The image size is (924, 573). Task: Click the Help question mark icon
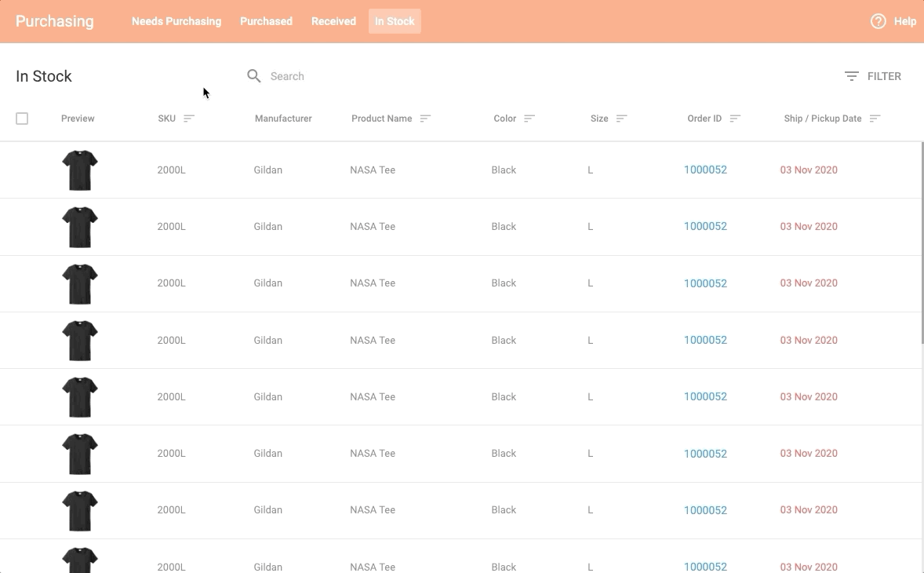coord(877,21)
